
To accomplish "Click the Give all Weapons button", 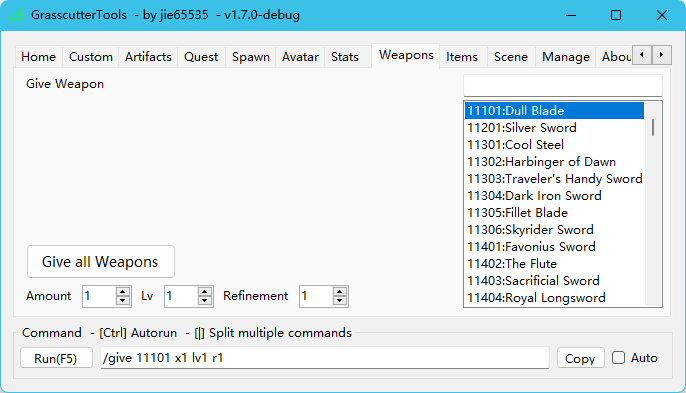I will point(101,262).
